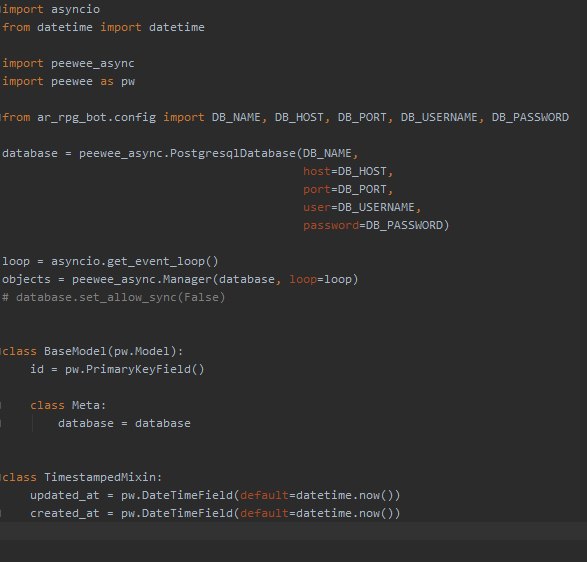Click the 'created_at' field name
Image resolution: width=587 pixels, height=562 pixels.
65,513
